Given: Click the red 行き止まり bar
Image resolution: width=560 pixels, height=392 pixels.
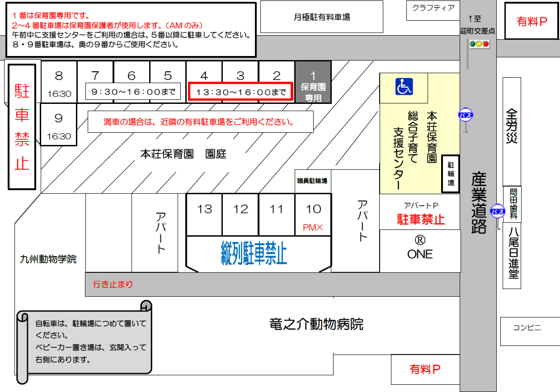Looking at the screenshot, I should [x=112, y=285].
